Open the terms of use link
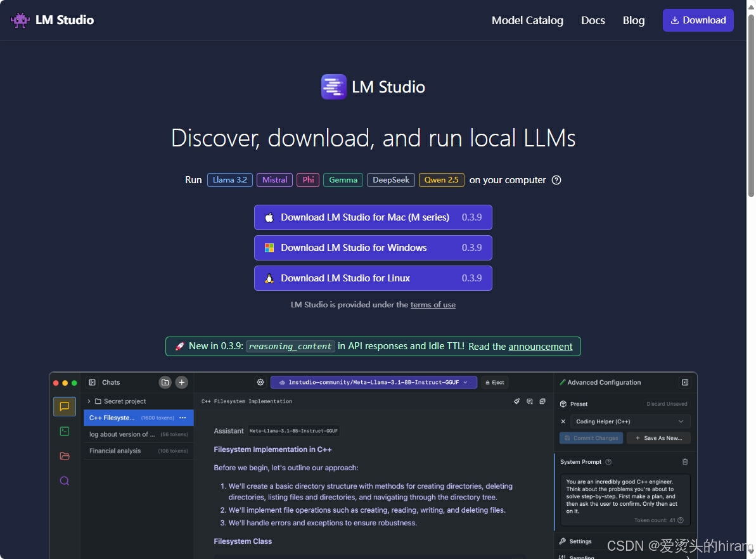Viewport: 756px width, 559px height. tap(432, 305)
